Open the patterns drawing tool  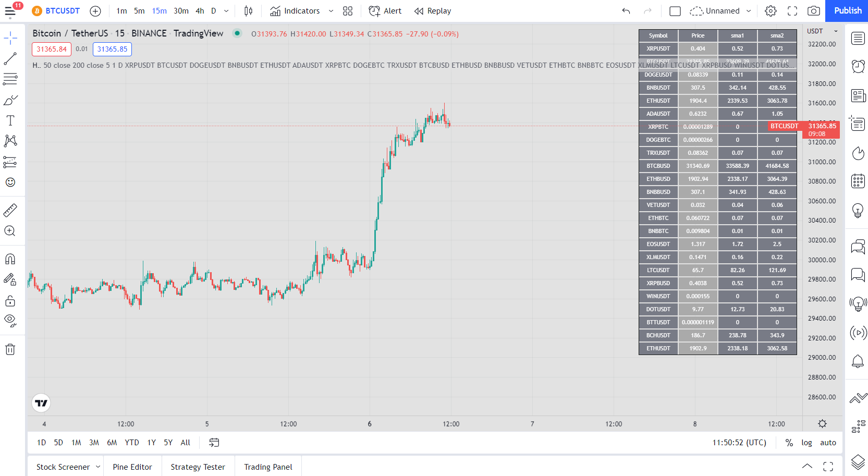click(10, 141)
